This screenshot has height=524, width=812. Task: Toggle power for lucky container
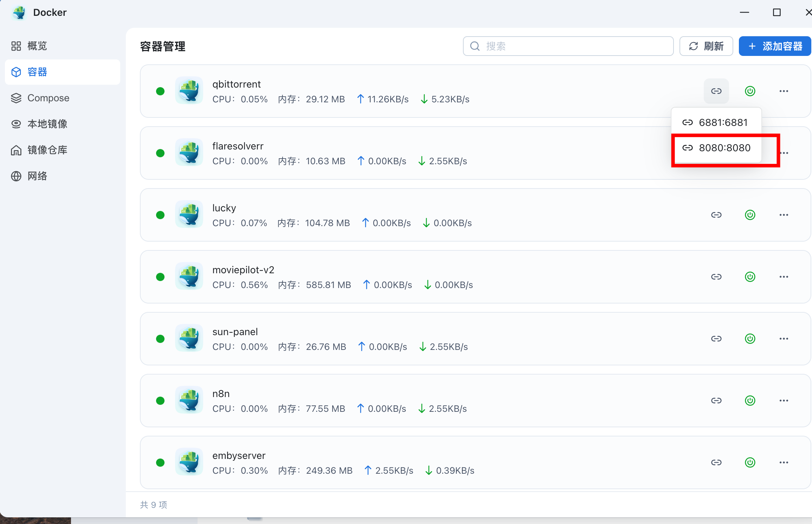[x=750, y=215]
